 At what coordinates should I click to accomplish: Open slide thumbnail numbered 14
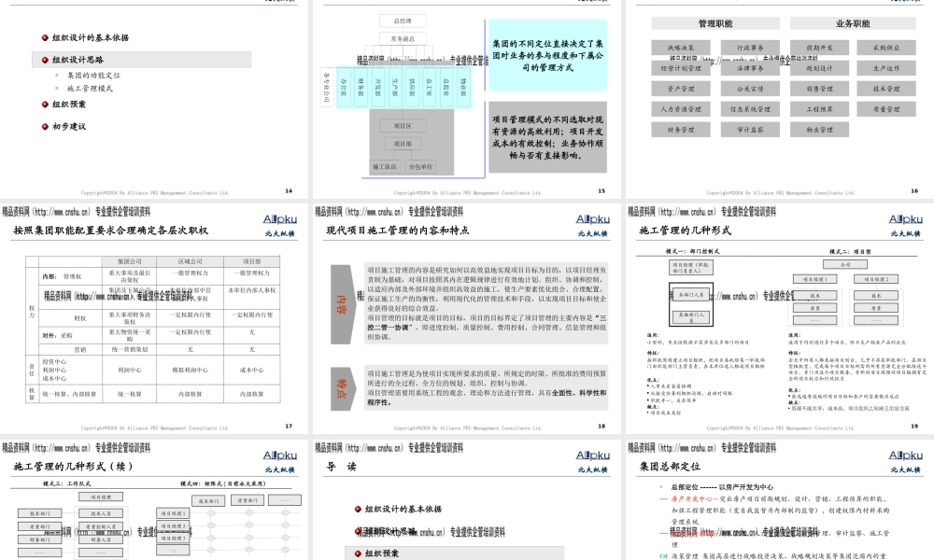pos(154,99)
